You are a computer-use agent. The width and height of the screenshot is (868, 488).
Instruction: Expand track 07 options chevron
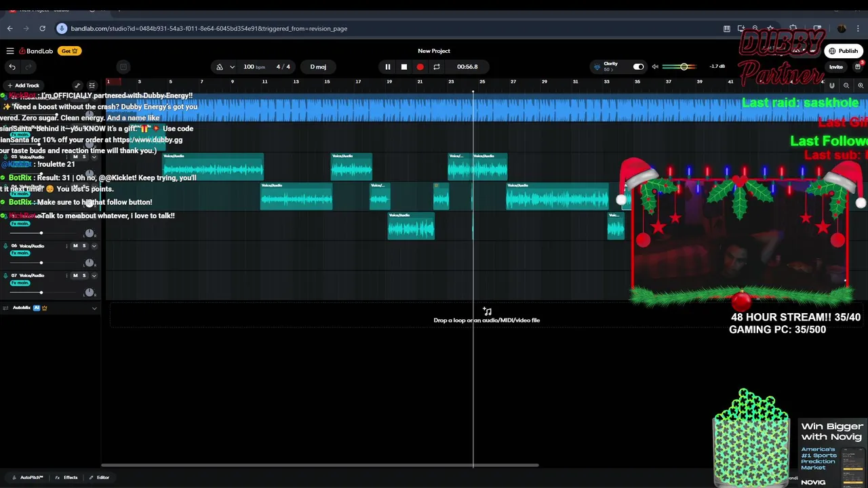pos(94,275)
